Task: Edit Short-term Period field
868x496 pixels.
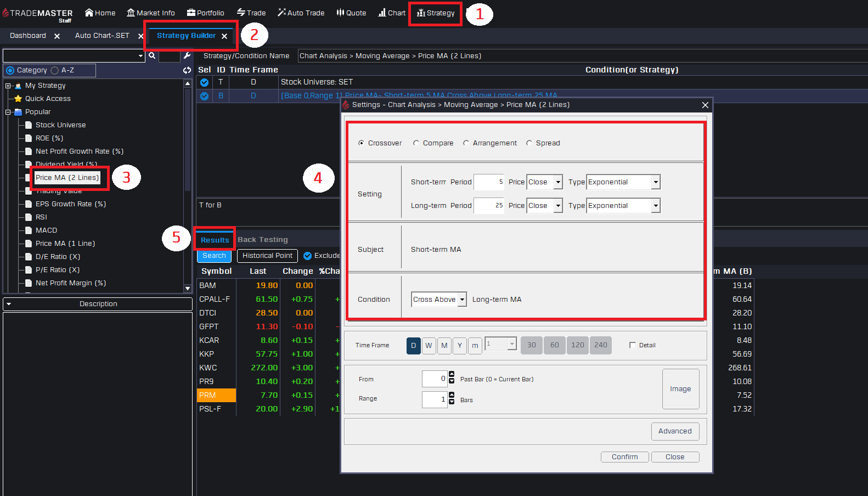Action: coord(489,182)
